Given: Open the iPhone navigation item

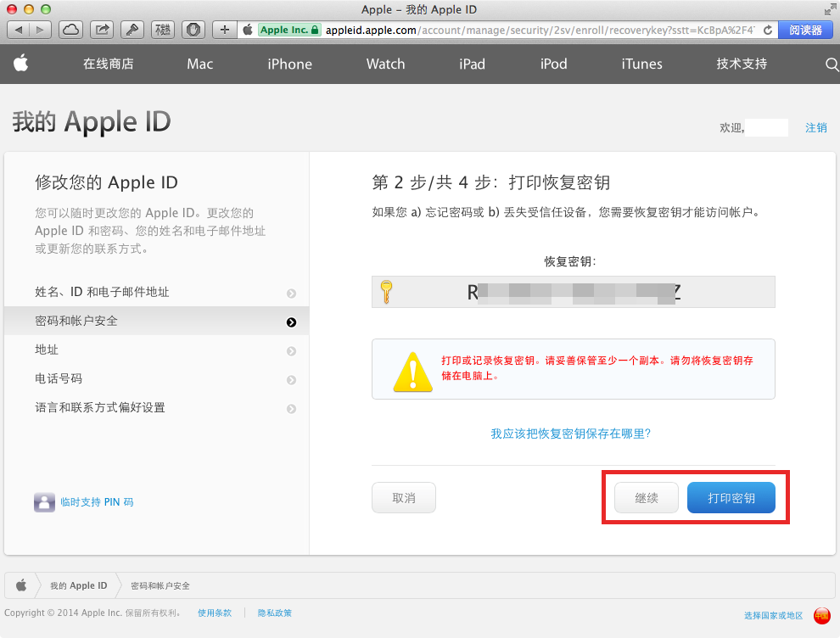Looking at the screenshot, I should click(290, 64).
